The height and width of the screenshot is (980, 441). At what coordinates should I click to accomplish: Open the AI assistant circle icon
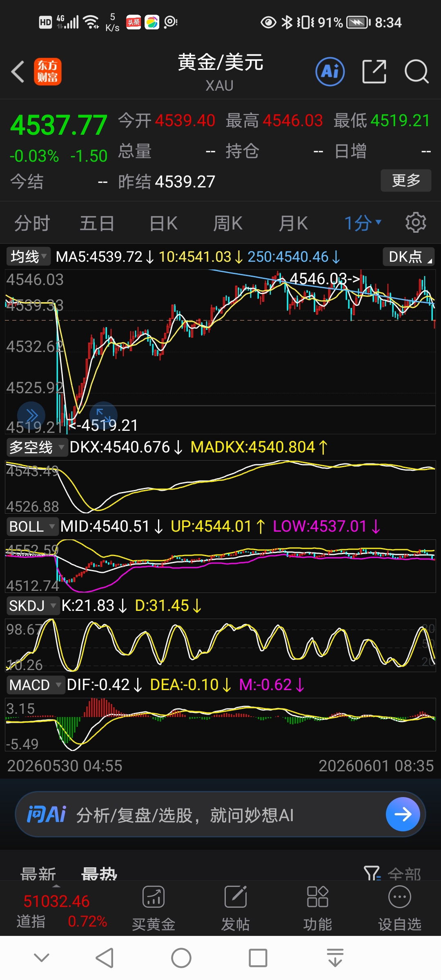point(330,71)
